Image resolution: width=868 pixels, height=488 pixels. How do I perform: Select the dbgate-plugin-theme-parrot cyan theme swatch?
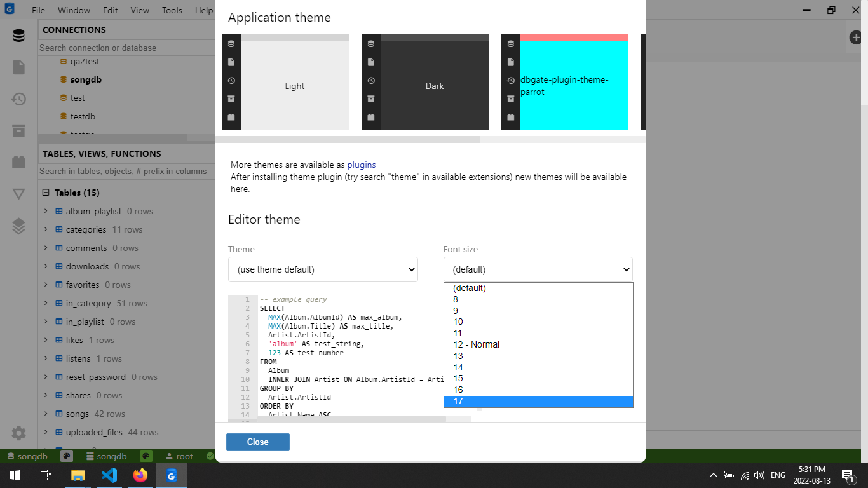(574, 86)
